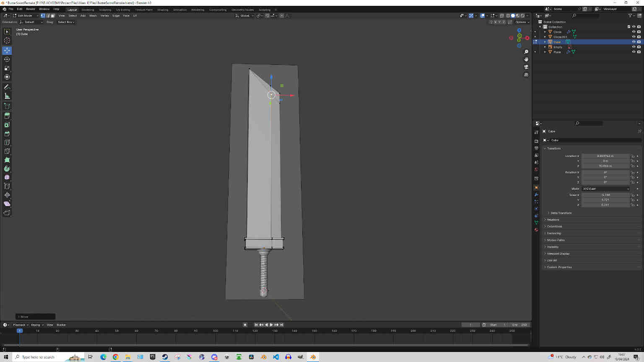This screenshot has height=362, width=644.
Task: Click the pan hand viewport gizmo
Action: tap(526, 59)
